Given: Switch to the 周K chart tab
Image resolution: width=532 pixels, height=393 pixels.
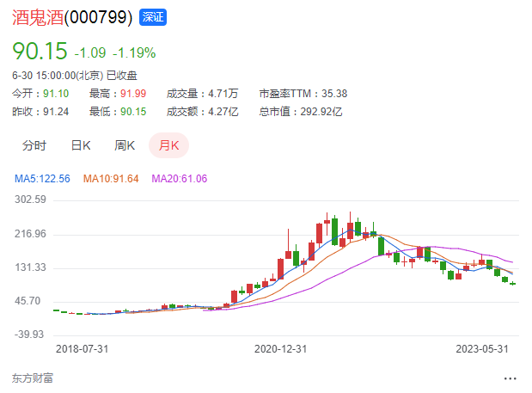Looking at the screenshot, I should pos(125,145).
